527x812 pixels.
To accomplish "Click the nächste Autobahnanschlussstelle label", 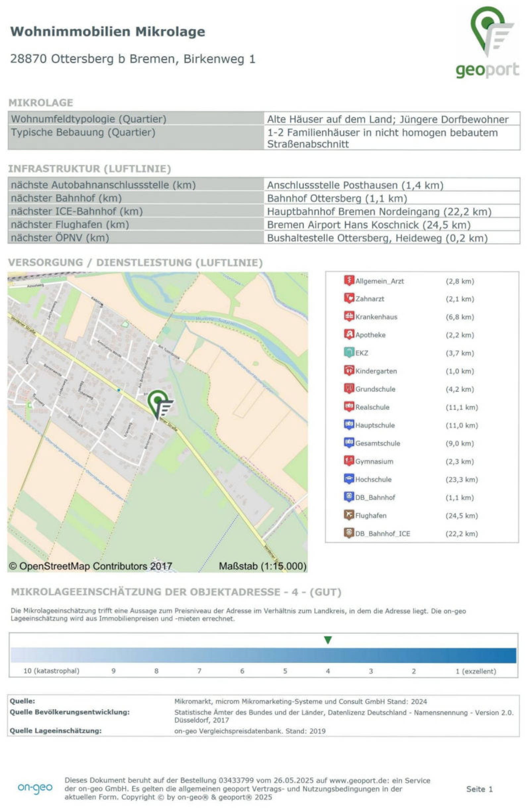I will point(103,185).
